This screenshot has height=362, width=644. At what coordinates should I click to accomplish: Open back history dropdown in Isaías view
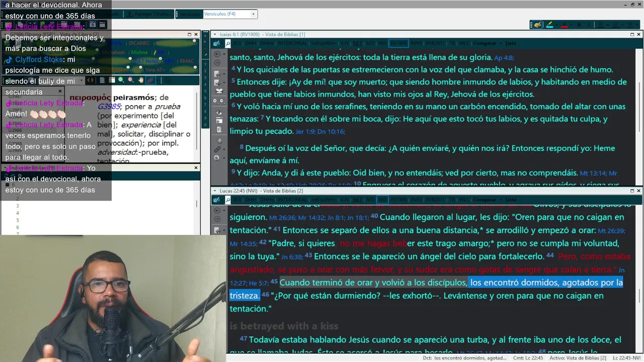point(224,54)
